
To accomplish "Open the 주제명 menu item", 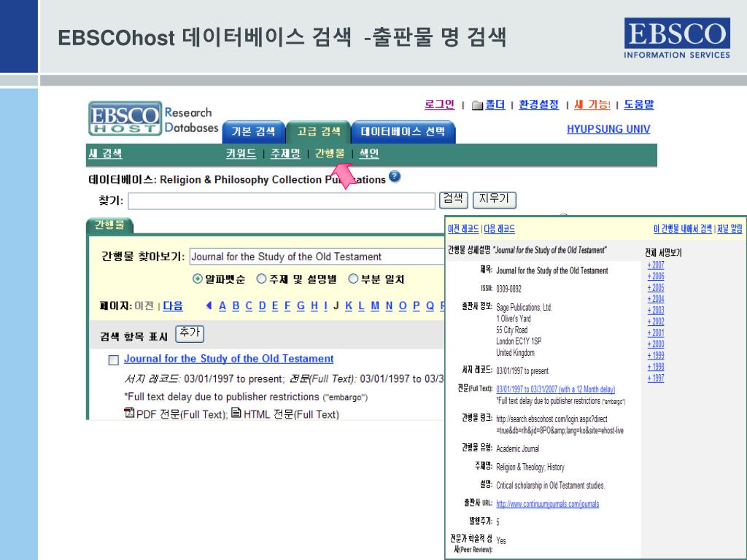I will click(285, 153).
